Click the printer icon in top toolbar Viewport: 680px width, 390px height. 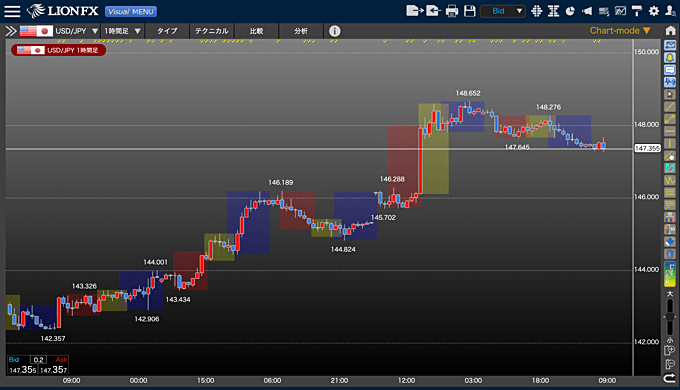(451, 11)
